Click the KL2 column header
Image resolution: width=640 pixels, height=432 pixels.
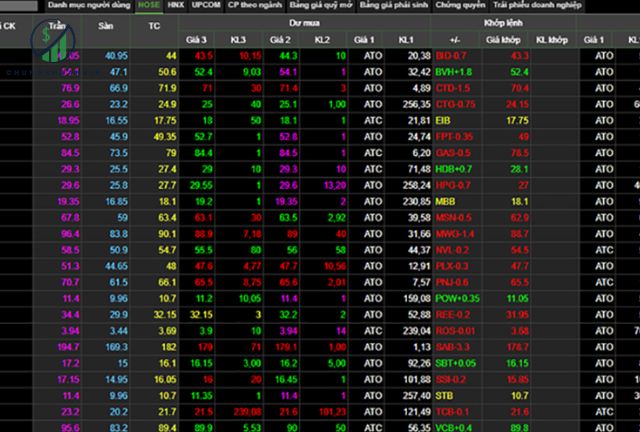(x=322, y=40)
